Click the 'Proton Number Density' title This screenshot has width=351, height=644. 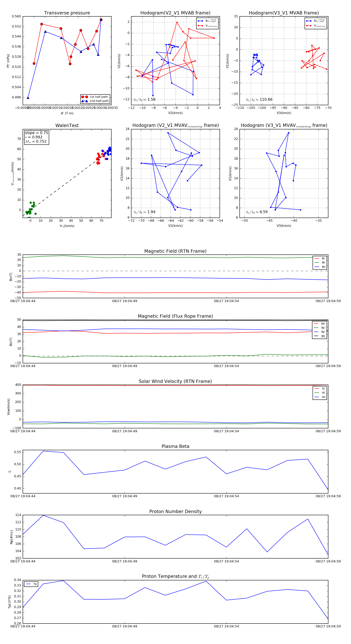[x=175, y=511]
